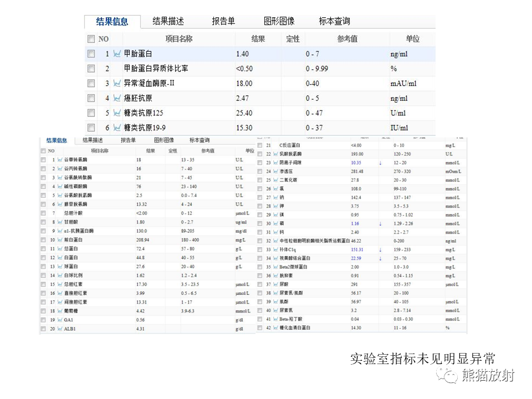Open trend chart icon for 甲胎蛋白 row

[x=117, y=54]
